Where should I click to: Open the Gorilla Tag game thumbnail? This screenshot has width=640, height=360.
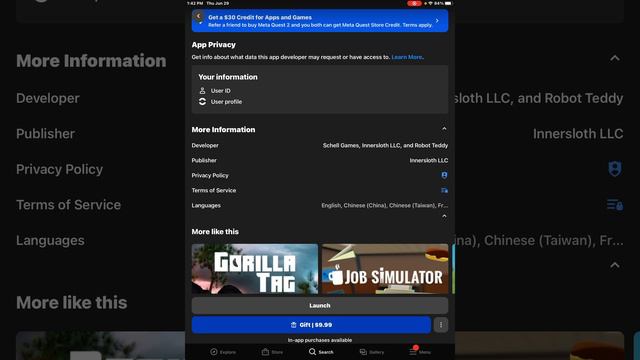[255, 269]
